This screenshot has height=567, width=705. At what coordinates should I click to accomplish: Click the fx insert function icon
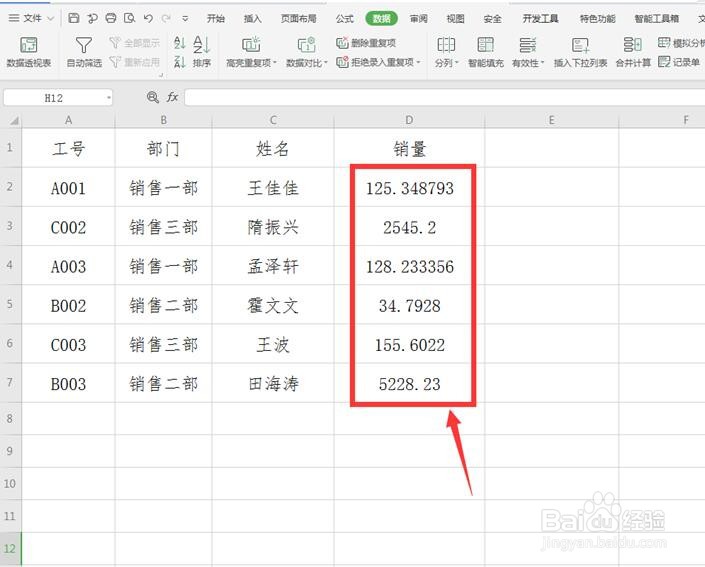point(173,97)
